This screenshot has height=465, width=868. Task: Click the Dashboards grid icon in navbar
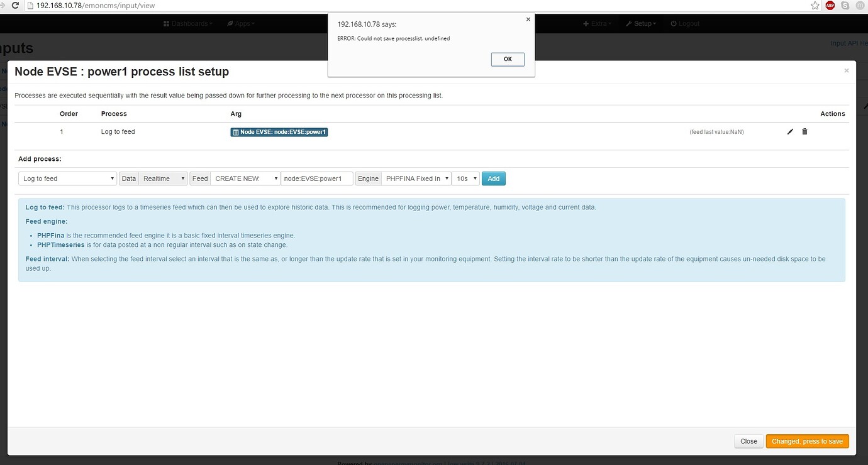(167, 23)
